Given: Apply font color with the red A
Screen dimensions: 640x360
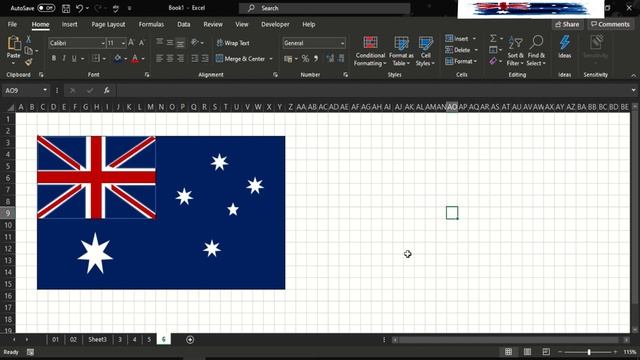Looking at the screenshot, I should [135, 58].
